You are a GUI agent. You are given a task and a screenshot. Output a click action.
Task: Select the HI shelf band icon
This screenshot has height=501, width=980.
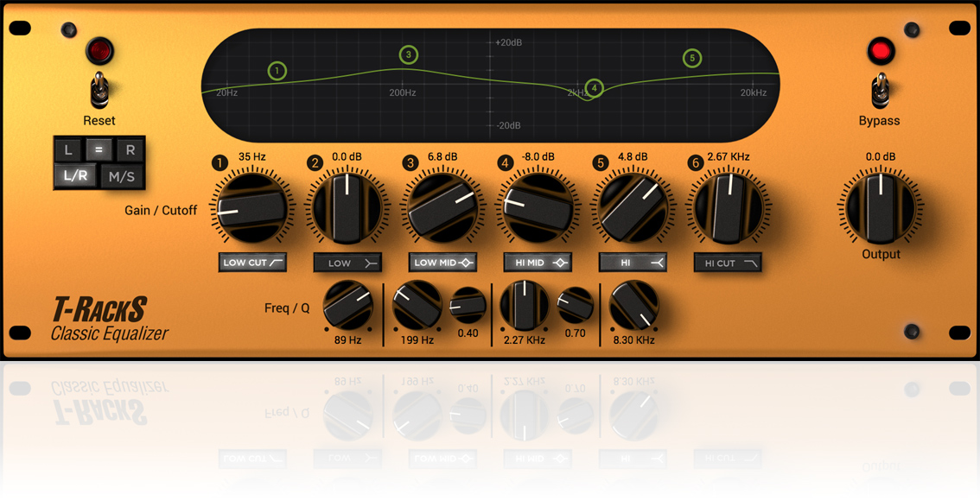pyautogui.click(x=633, y=262)
